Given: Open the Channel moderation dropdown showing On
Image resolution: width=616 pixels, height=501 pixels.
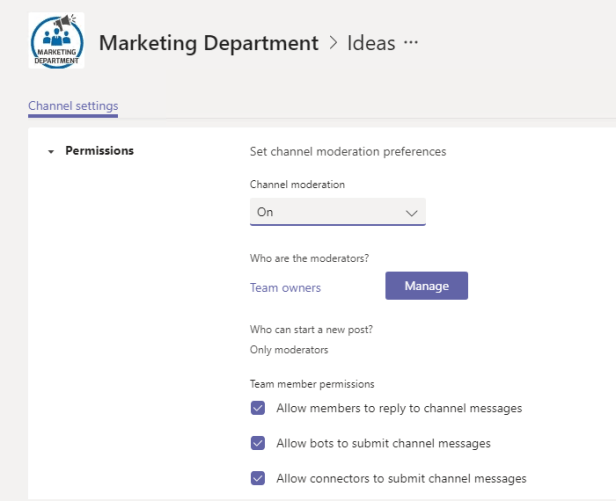Looking at the screenshot, I should point(336,212).
